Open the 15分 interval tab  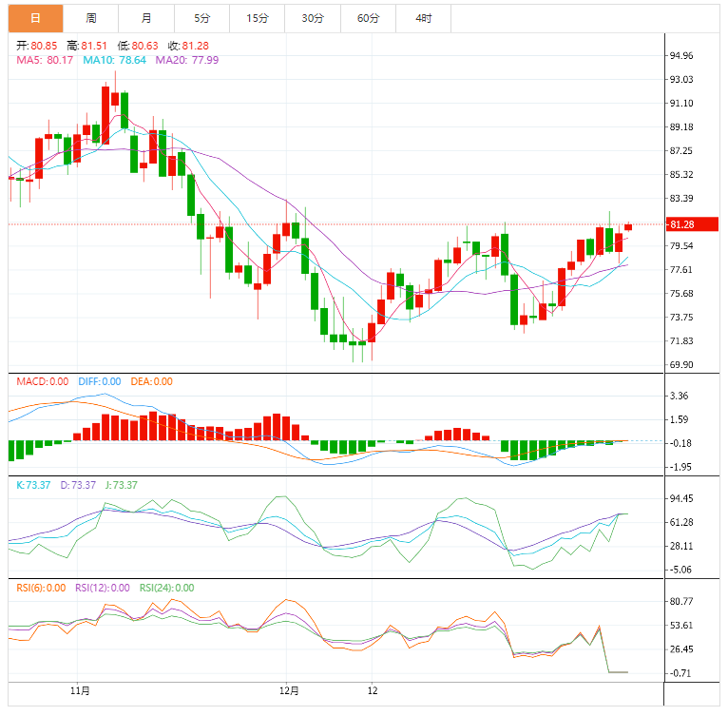258,18
